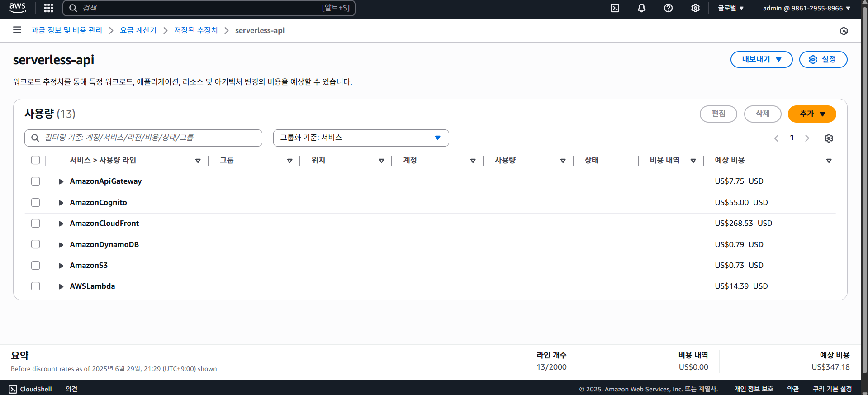
Task: Sort by 계정 column arrow
Action: 473,161
